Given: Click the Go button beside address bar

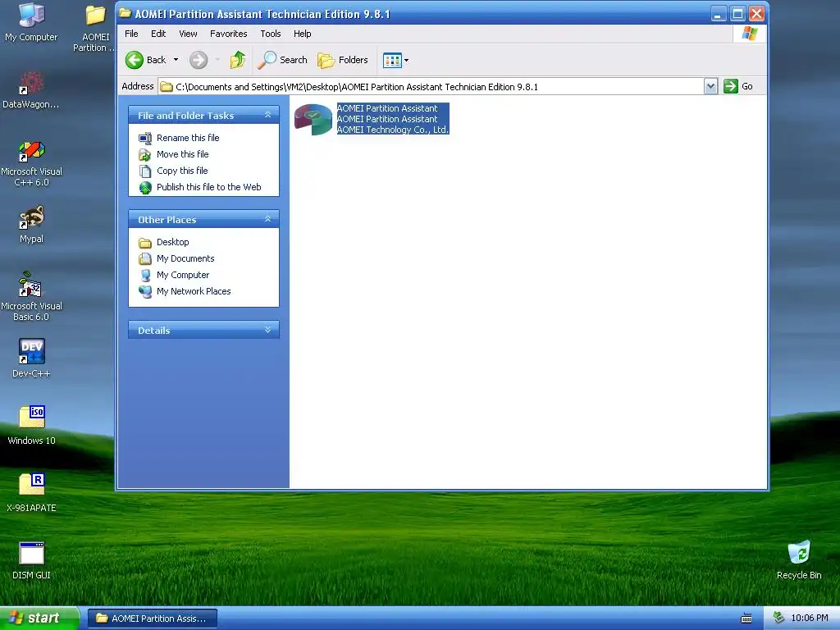Looking at the screenshot, I should coord(738,86).
